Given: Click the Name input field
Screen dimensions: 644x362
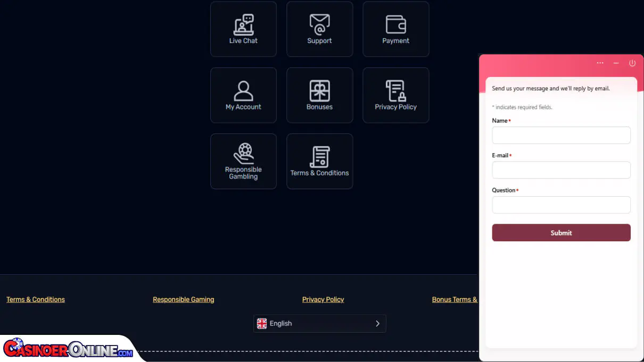Looking at the screenshot, I should click(x=561, y=135).
